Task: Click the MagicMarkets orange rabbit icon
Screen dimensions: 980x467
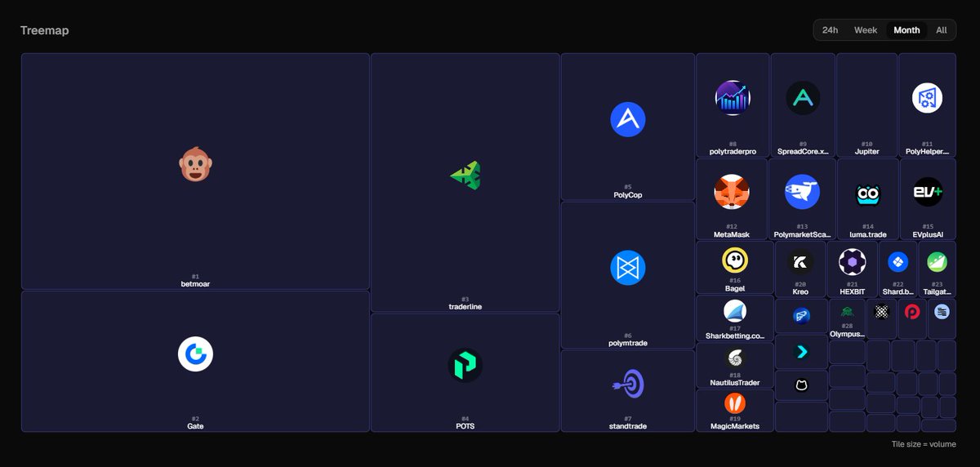Action: tap(735, 403)
